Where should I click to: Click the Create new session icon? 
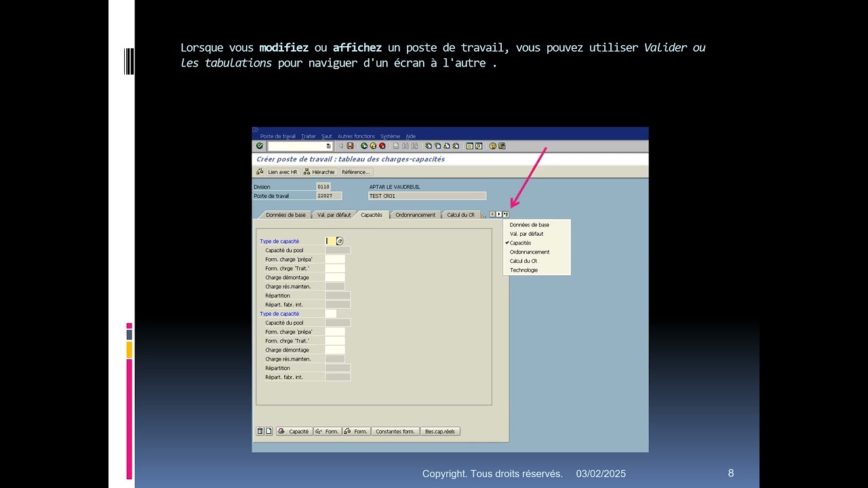(470, 146)
